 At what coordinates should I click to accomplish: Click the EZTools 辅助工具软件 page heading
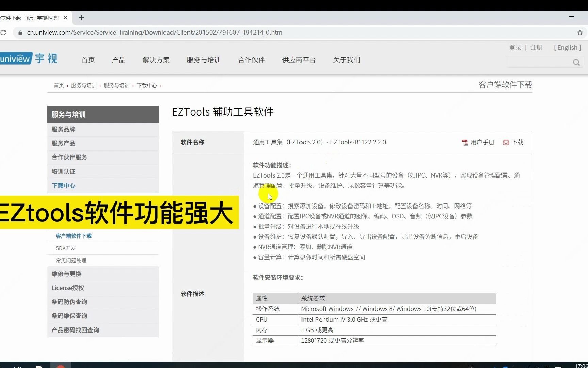click(x=223, y=112)
